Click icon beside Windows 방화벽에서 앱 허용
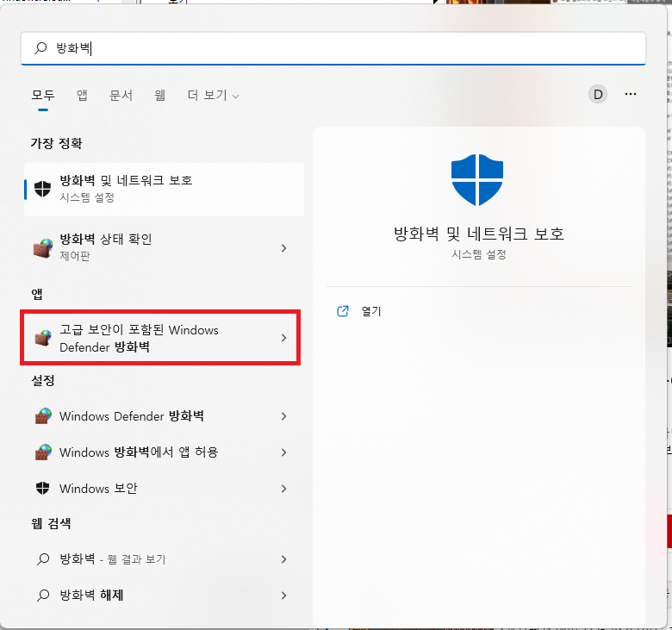This screenshot has height=630, width=672. [x=43, y=452]
